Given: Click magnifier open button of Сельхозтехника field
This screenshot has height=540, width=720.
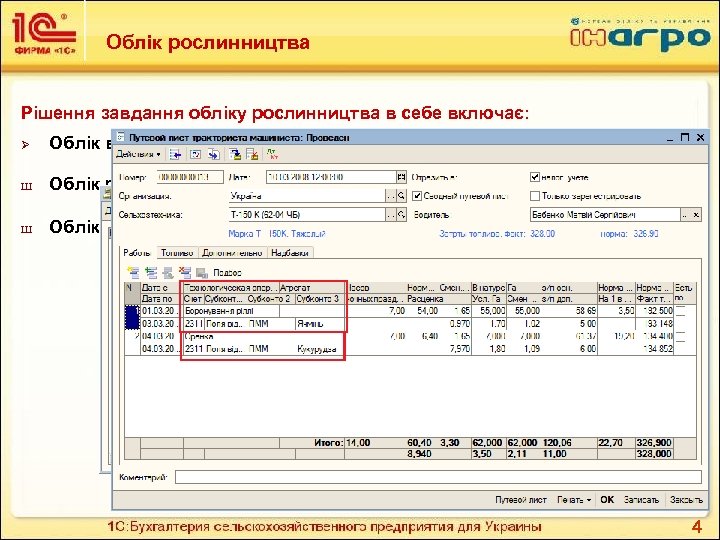Looking at the screenshot, I should [401, 214].
